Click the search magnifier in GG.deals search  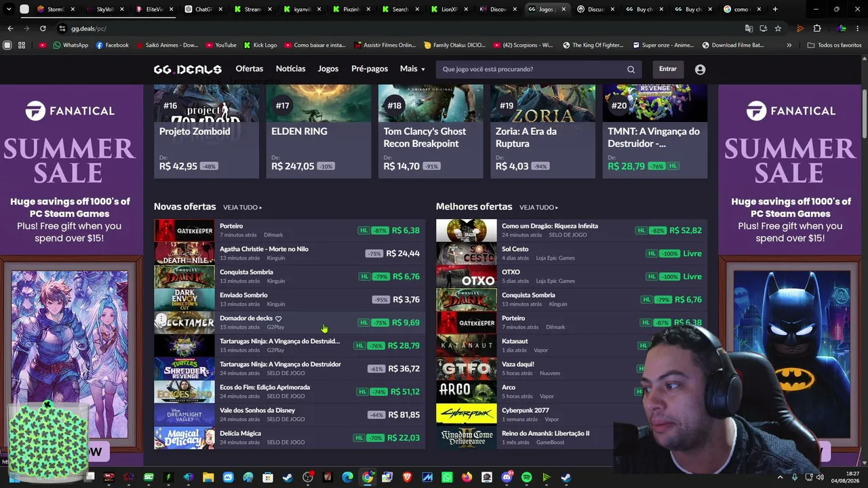(631, 69)
